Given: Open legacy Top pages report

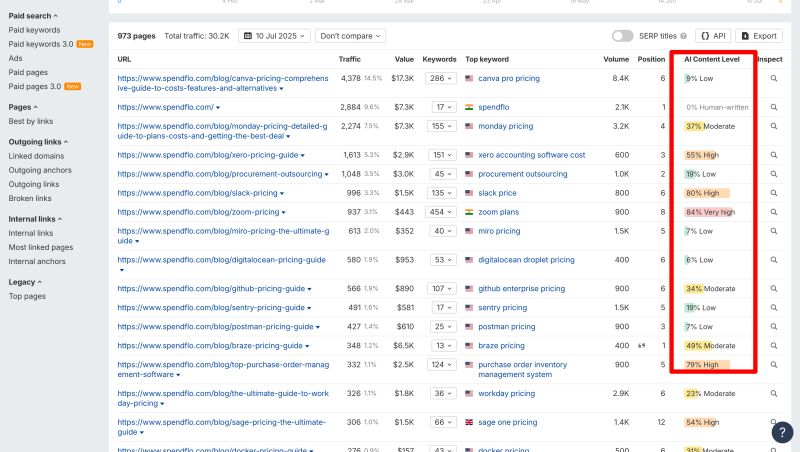Looking at the screenshot, I should pyautogui.click(x=27, y=296).
